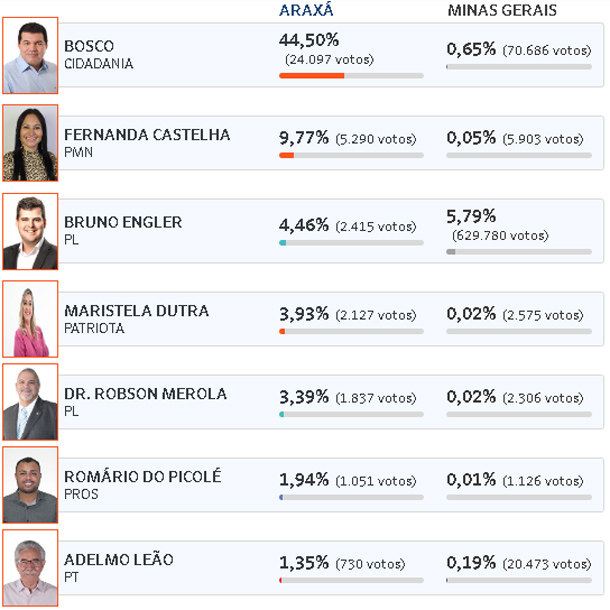Click the FERNANDA CASTELHA name
Viewport: 610px width, 610px height.
pos(147,135)
